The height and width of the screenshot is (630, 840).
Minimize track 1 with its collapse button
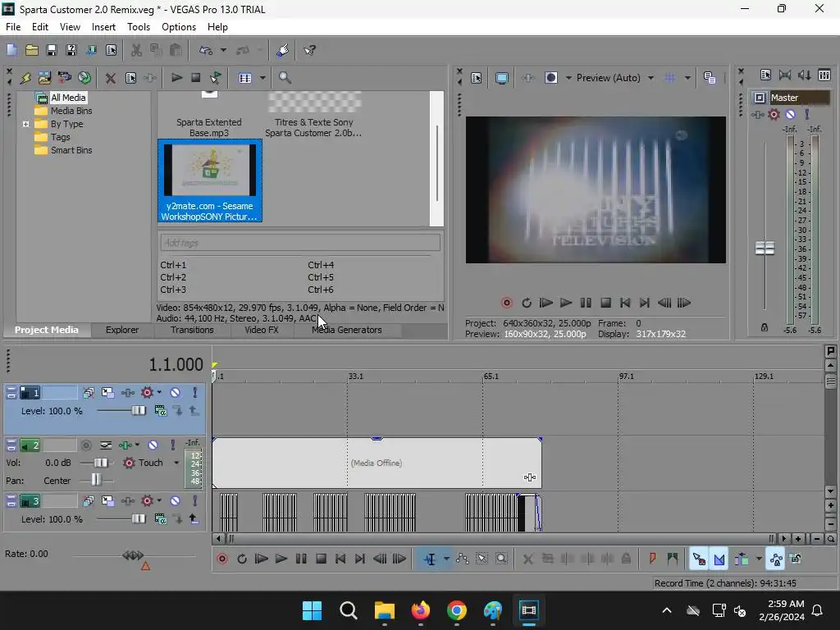pos(11,393)
